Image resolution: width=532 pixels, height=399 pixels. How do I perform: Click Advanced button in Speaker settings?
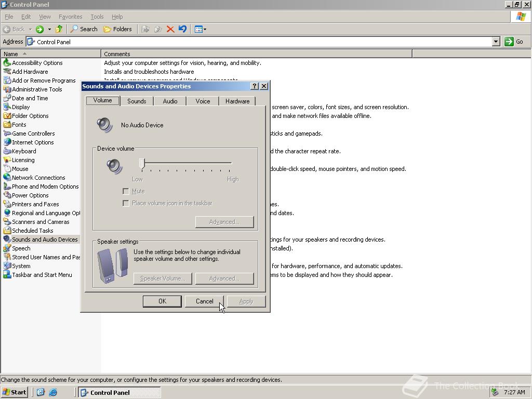224,278
